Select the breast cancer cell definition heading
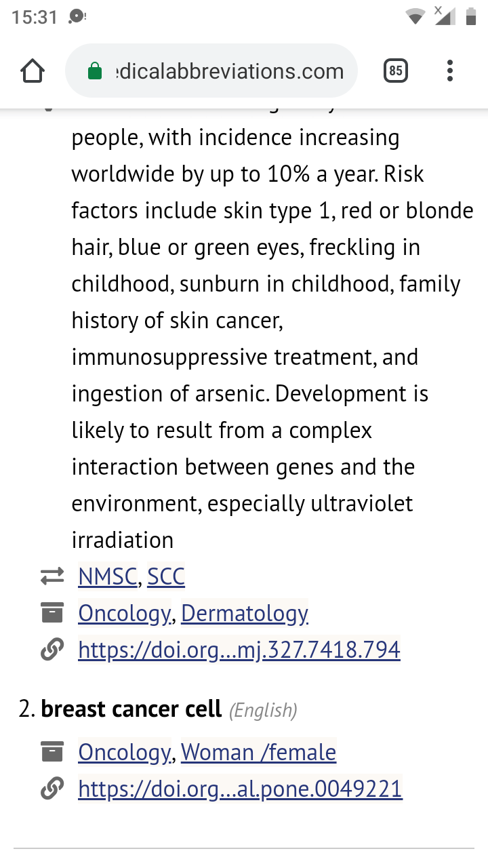 pos(131,709)
